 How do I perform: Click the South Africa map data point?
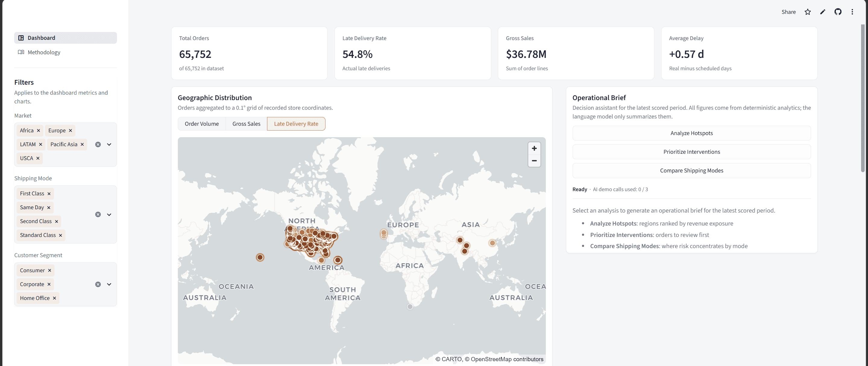pos(410,307)
